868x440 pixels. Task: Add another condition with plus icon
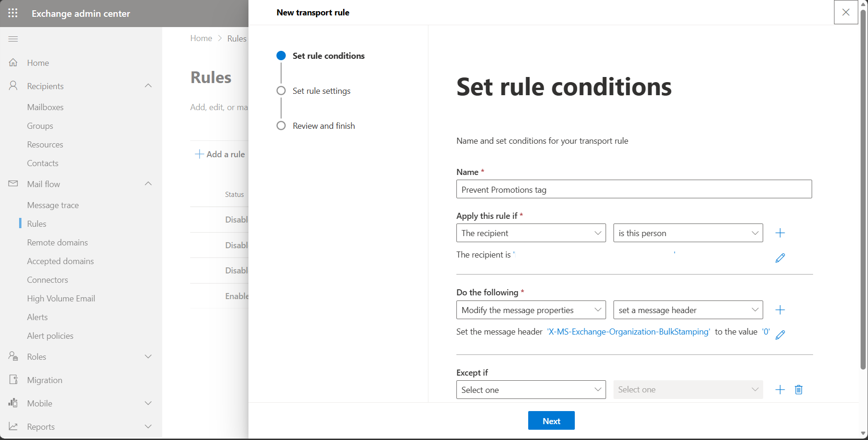click(780, 233)
